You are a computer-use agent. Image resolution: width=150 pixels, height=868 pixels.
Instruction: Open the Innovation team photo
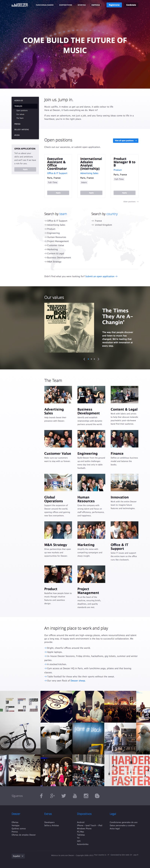(124, 482)
